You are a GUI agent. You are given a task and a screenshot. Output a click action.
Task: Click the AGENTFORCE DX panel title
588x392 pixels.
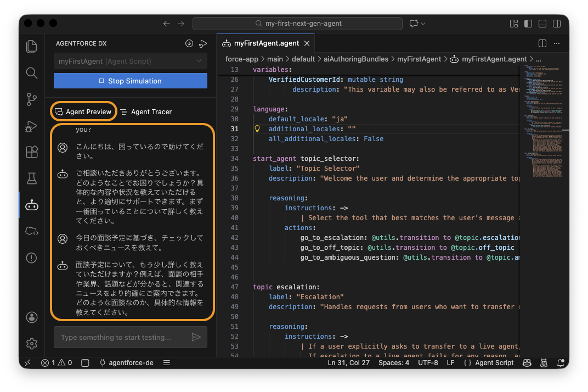pyautogui.click(x=81, y=43)
